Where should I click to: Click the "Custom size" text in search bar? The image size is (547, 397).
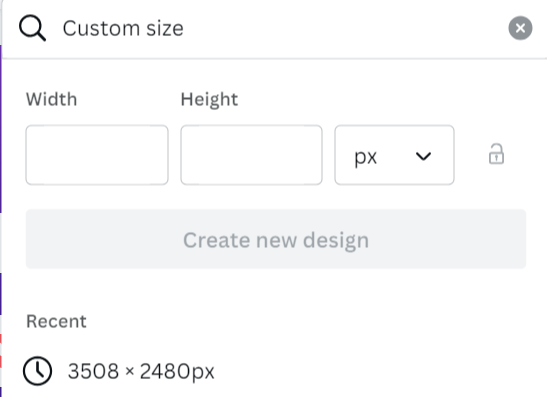tap(123, 28)
